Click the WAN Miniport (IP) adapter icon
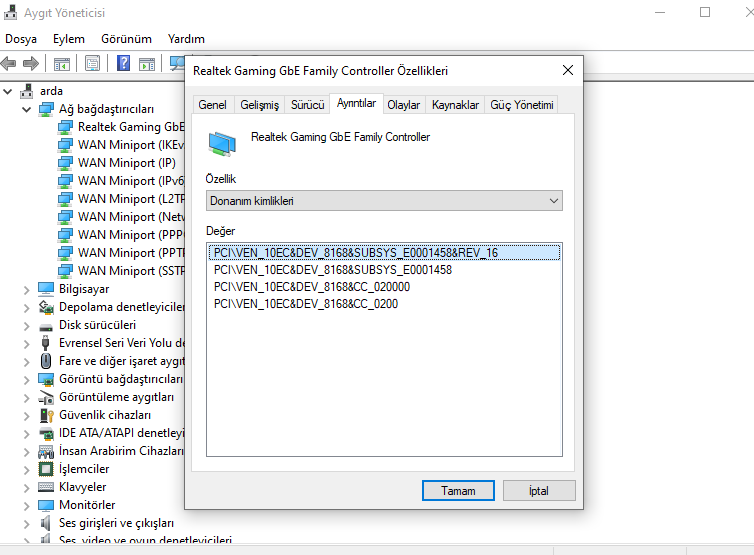754x555 pixels. [65, 163]
